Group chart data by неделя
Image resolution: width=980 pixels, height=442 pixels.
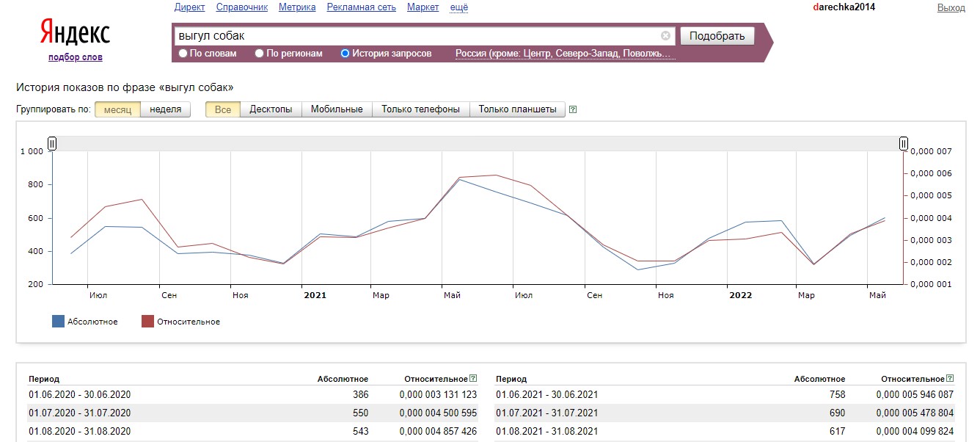point(165,109)
